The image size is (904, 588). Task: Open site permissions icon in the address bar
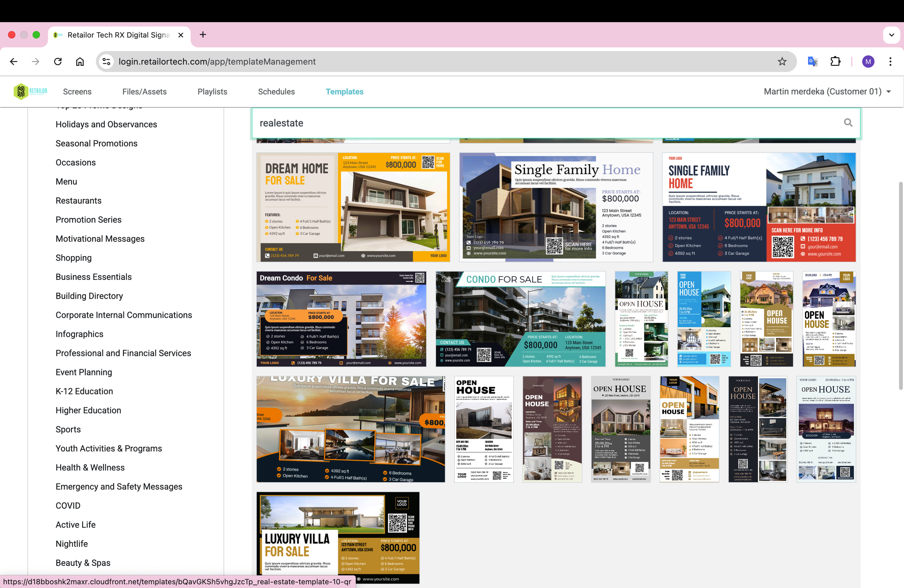[x=106, y=61]
